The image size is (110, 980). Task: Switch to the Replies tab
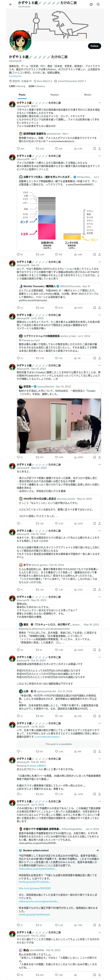55,95
